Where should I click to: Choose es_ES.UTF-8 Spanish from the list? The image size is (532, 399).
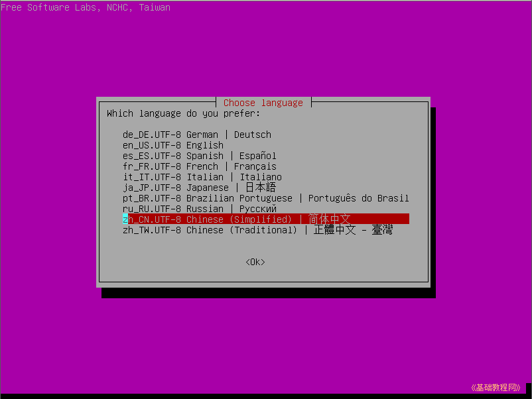(200, 156)
